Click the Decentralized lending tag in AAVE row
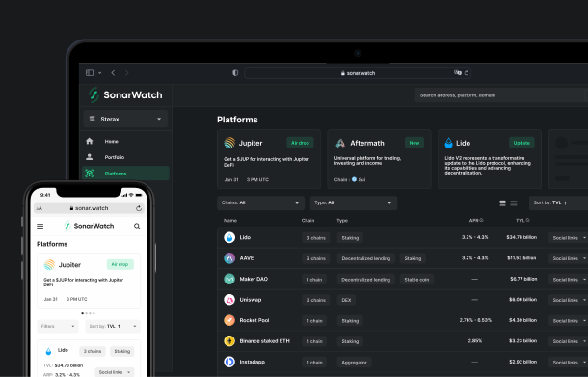The image size is (588, 377). point(366,258)
